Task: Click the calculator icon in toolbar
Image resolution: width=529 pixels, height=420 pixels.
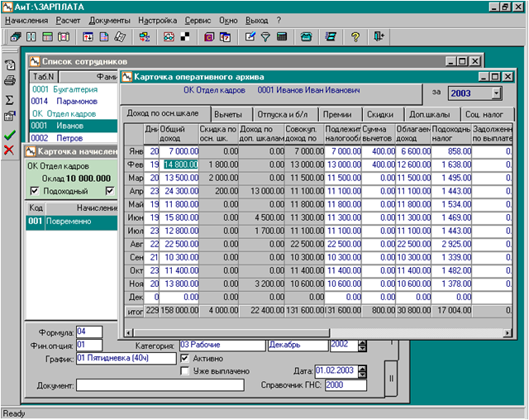Action: (x=282, y=37)
